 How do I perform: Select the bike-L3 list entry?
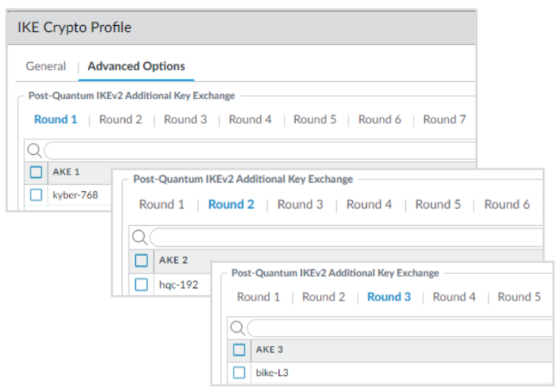(272, 372)
